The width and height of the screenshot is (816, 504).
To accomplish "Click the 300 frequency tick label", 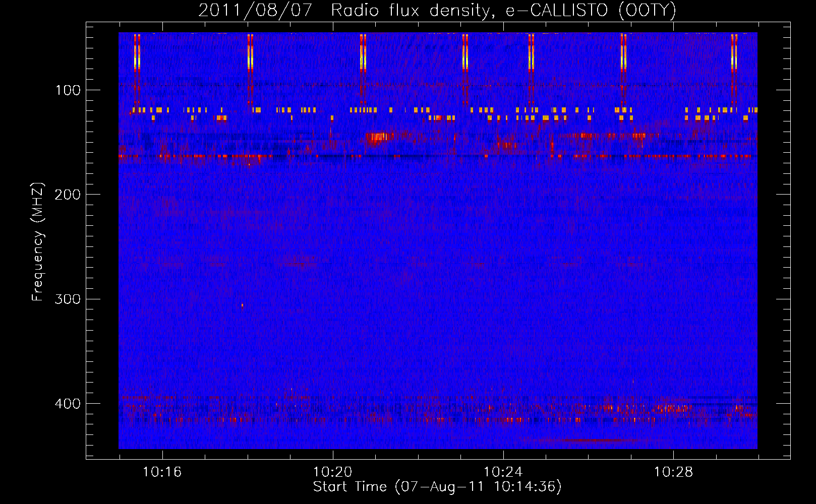I will pyautogui.click(x=68, y=299).
